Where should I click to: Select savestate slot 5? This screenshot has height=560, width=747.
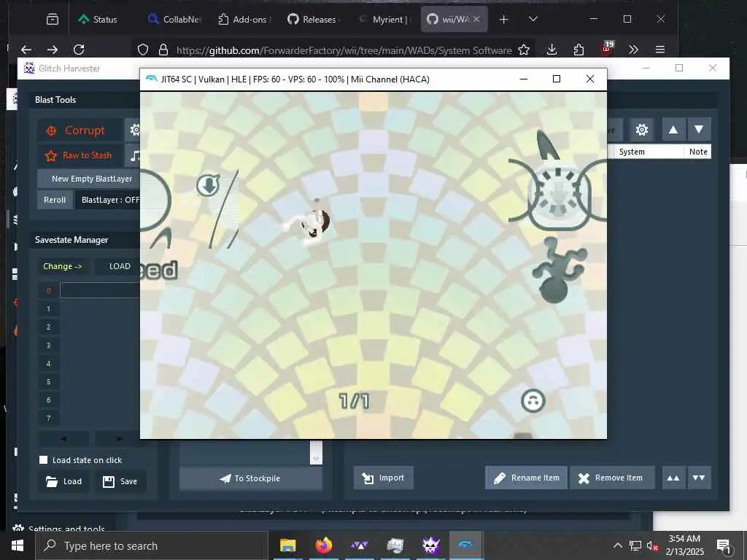pos(49,381)
